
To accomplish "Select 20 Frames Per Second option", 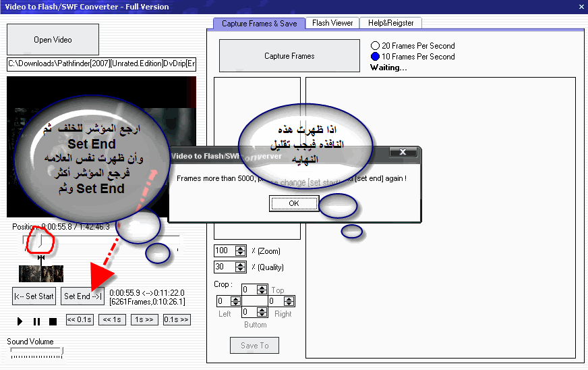I will [376, 46].
